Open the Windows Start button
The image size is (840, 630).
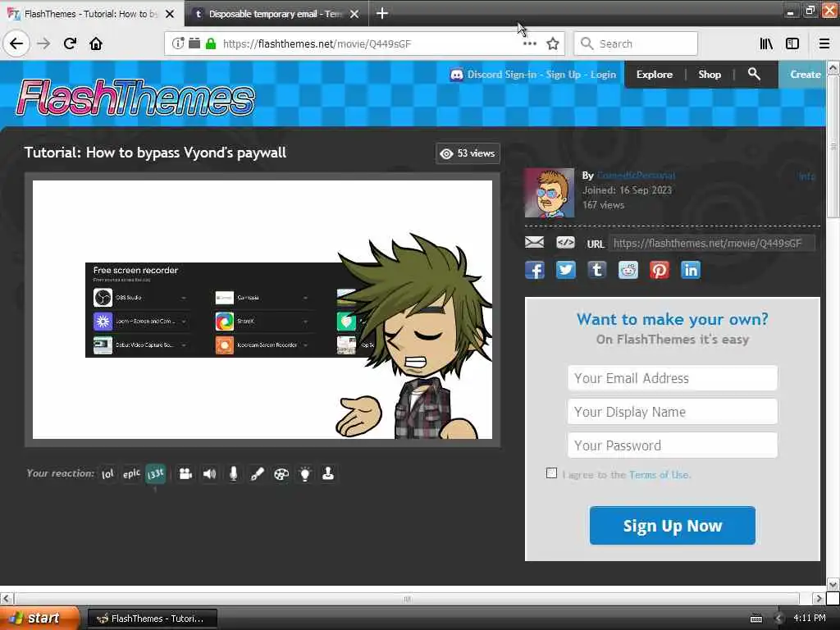[x=40, y=619]
